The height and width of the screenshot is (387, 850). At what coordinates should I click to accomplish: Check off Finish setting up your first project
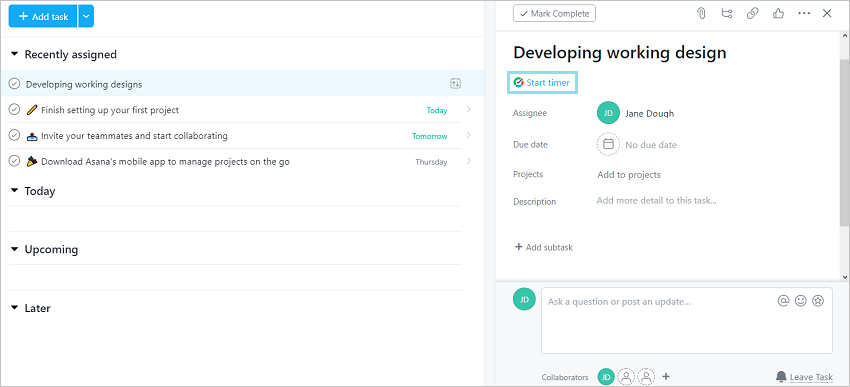coord(15,109)
